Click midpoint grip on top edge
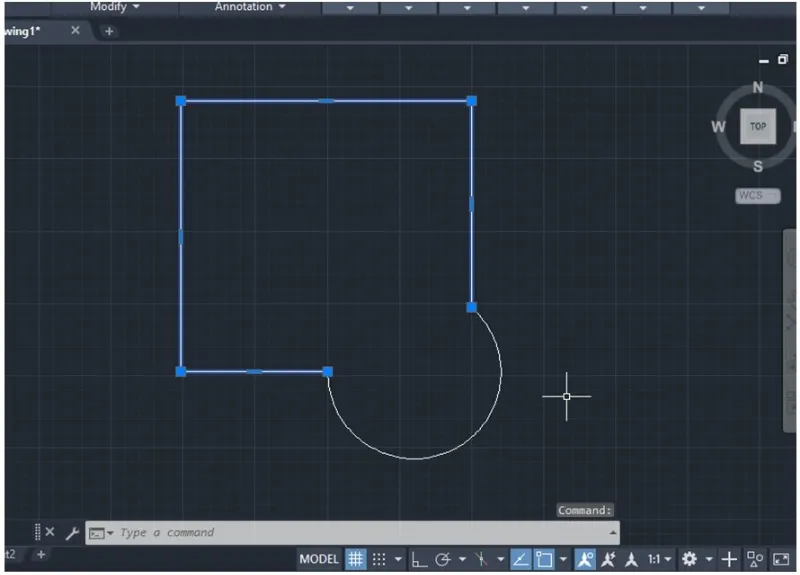This screenshot has width=800, height=575. click(327, 101)
